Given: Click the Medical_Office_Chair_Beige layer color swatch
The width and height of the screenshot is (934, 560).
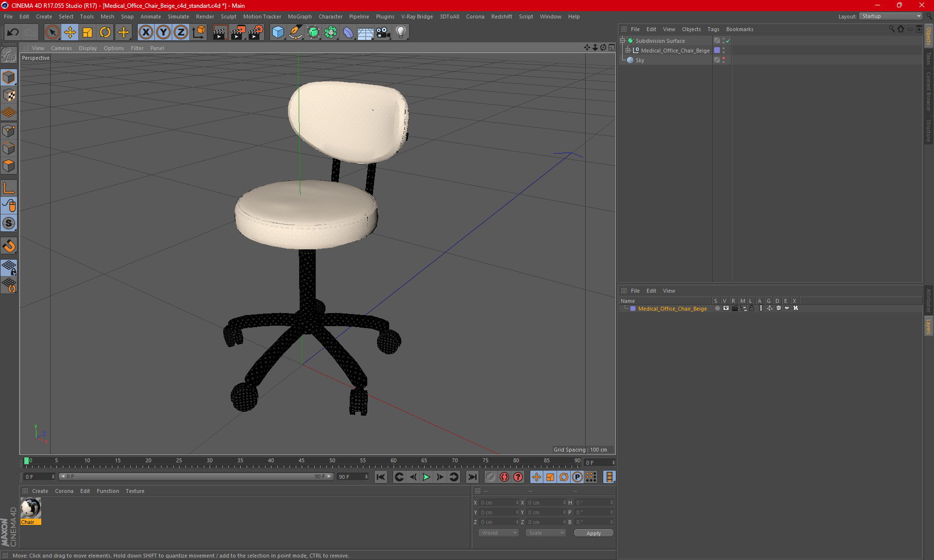Looking at the screenshot, I should pyautogui.click(x=633, y=309).
